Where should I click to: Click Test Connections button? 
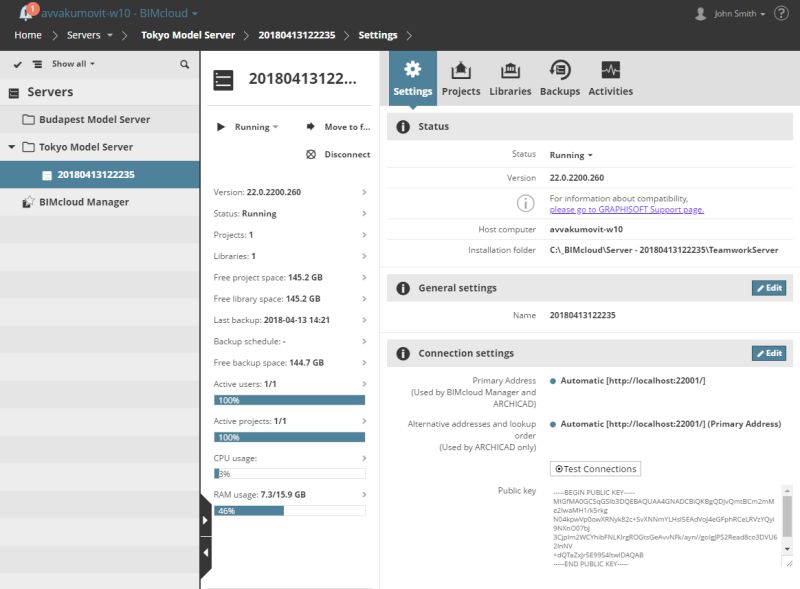tap(598, 468)
